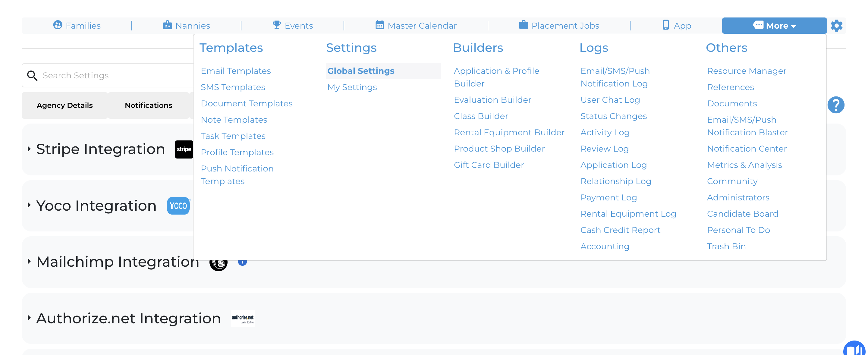Open Accounting
This screenshot has width=868, height=355.
point(605,247)
